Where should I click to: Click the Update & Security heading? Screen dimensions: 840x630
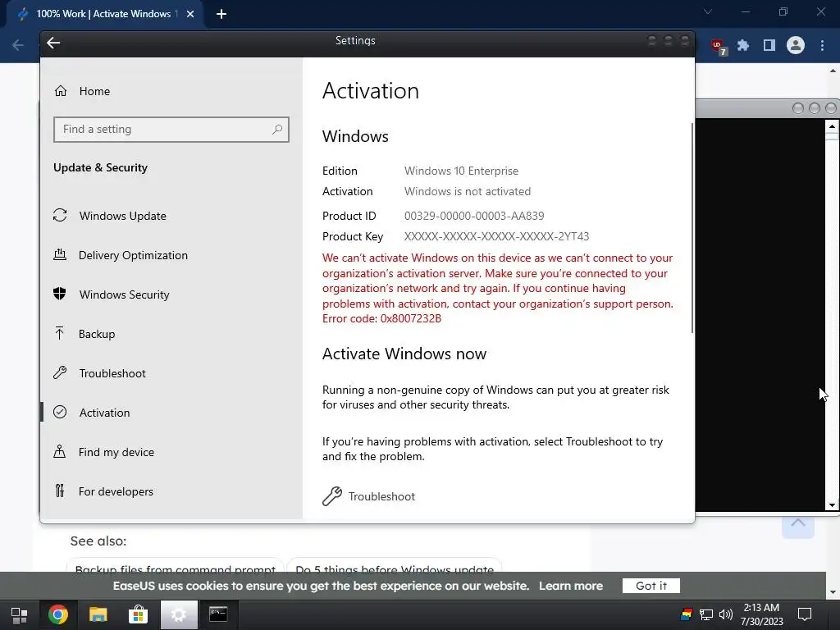click(x=100, y=167)
